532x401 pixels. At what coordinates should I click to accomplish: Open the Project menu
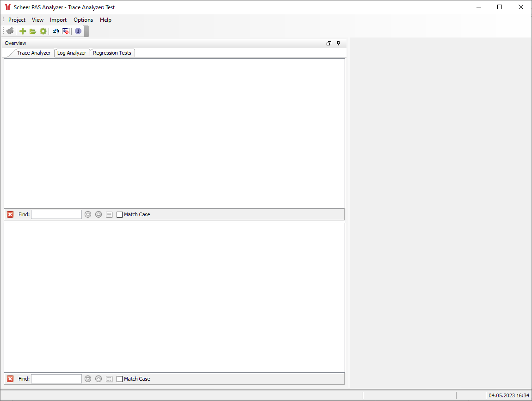point(17,20)
